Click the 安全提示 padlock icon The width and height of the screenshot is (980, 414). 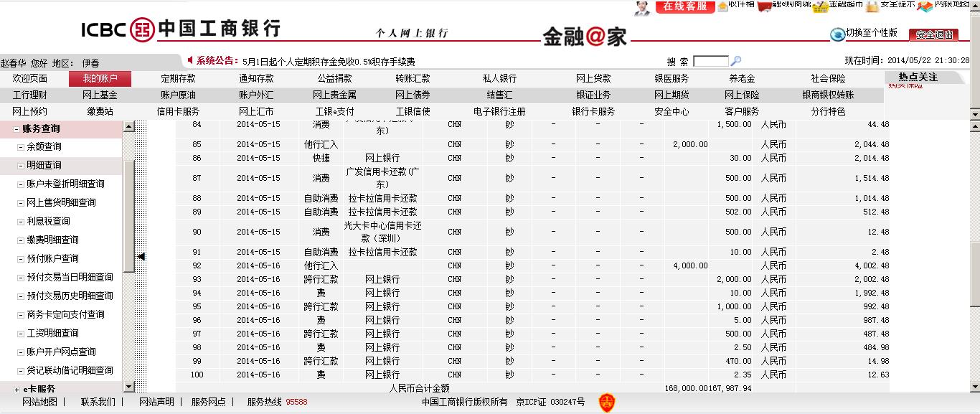(x=872, y=6)
